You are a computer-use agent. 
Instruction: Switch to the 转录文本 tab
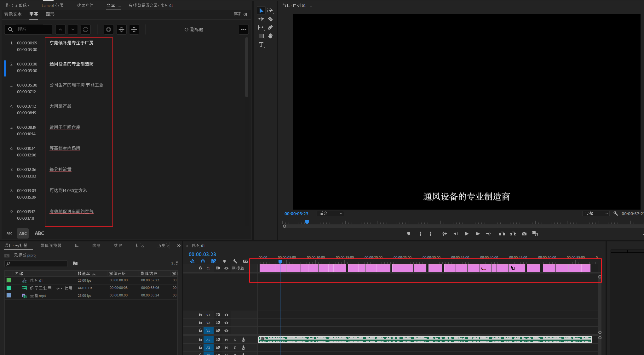coord(13,14)
